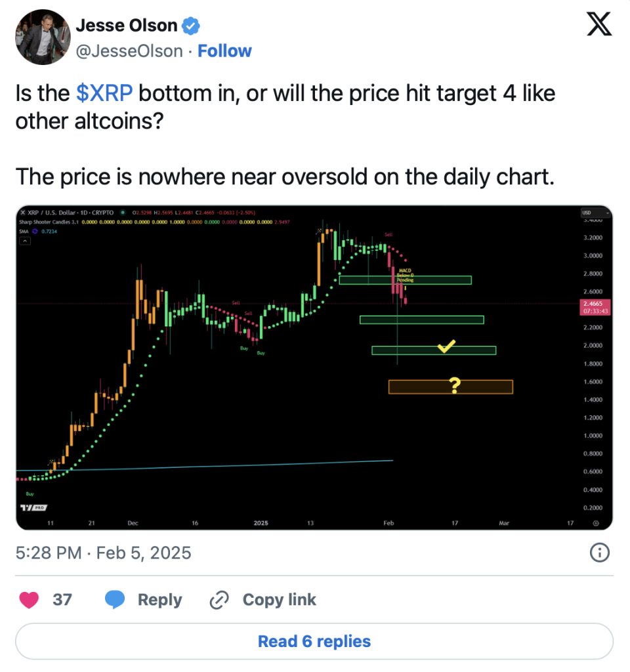The image size is (630, 672).
Task: Open the $XRP cashtag link
Action: click(104, 93)
